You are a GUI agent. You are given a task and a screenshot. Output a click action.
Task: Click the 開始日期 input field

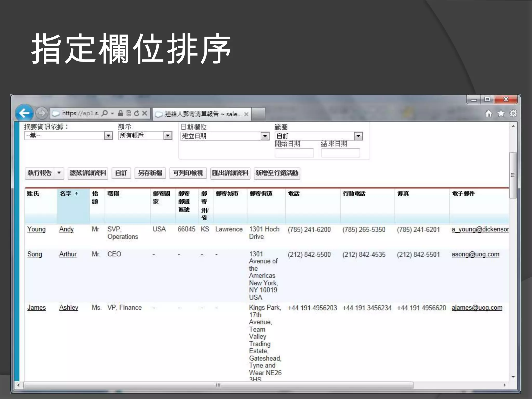(x=294, y=153)
